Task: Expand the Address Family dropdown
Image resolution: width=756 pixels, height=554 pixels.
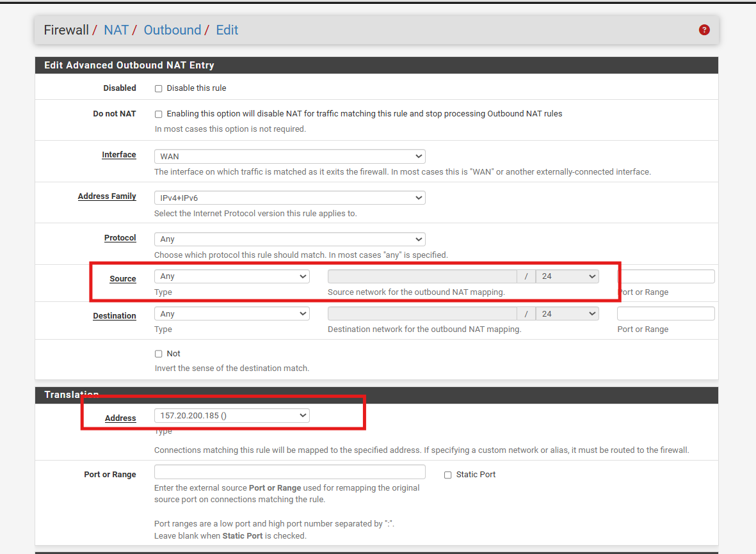Action: 289,198
